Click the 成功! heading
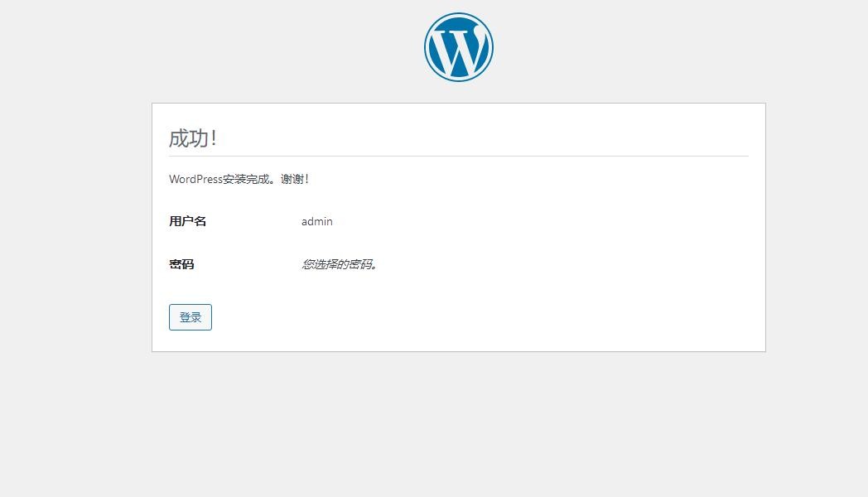Viewport: 868px width, 497px height. coord(193,138)
